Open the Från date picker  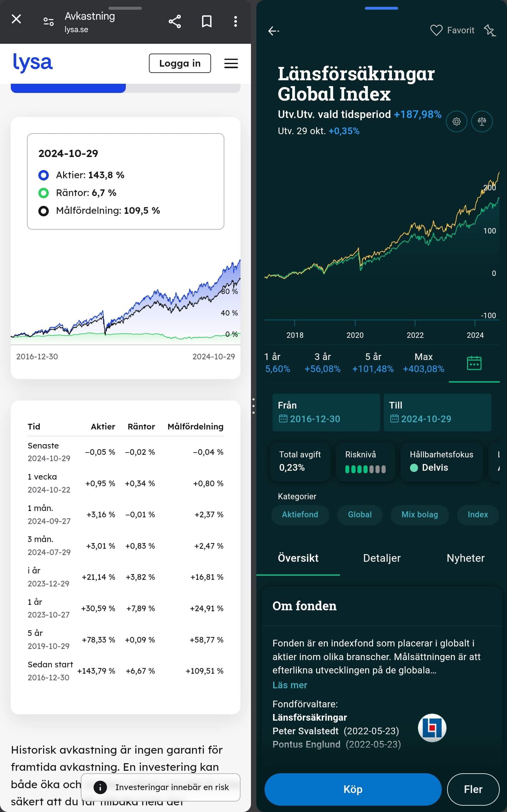click(x=326, y=412)
